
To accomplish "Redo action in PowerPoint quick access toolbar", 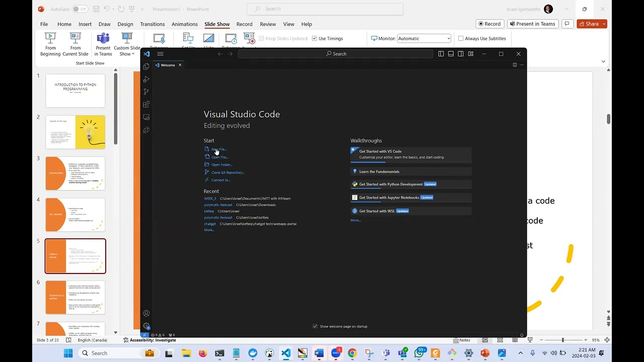I will [x=121, y=9].
